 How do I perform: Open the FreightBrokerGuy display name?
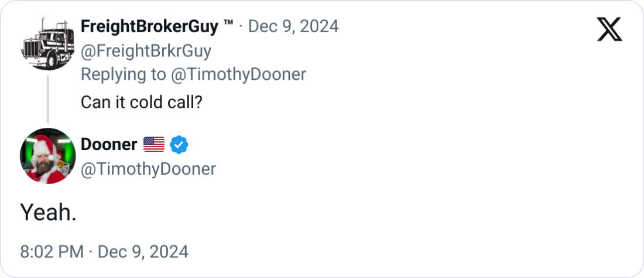pyautogui.click(x=149, y=26)
